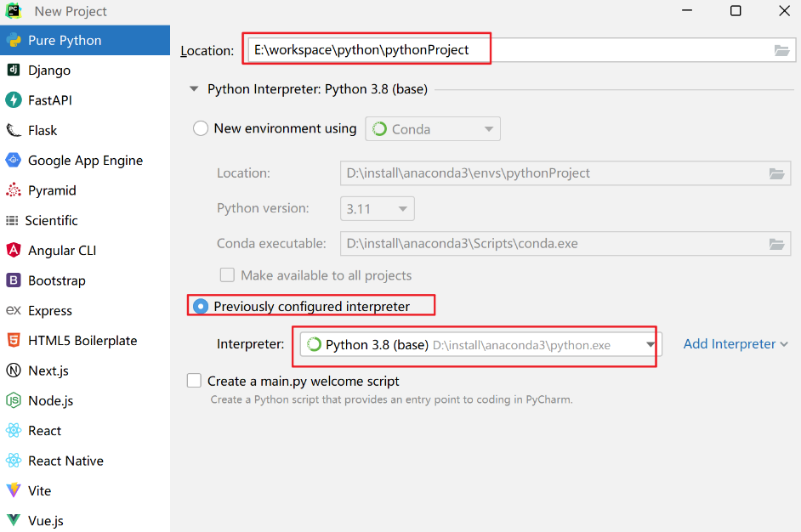Choose Flask project type
This screenshot has height=532, width=801.
[85, 130]
